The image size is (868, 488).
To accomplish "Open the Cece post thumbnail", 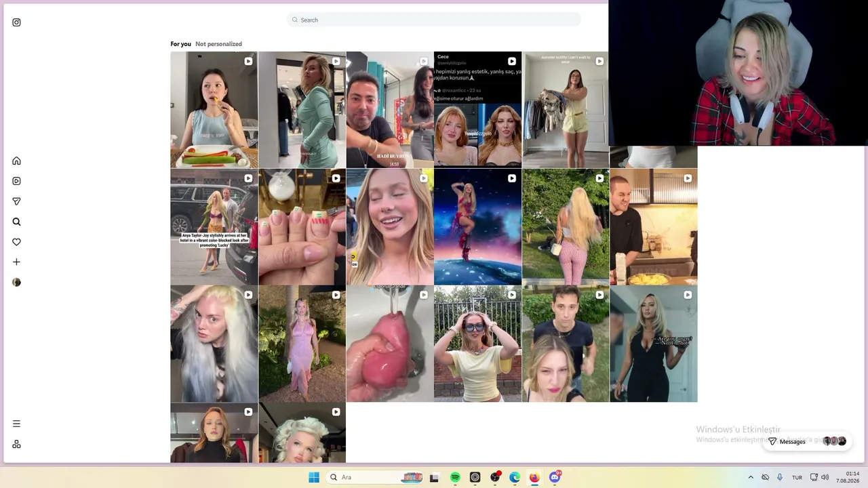I will tap(477, 110).
